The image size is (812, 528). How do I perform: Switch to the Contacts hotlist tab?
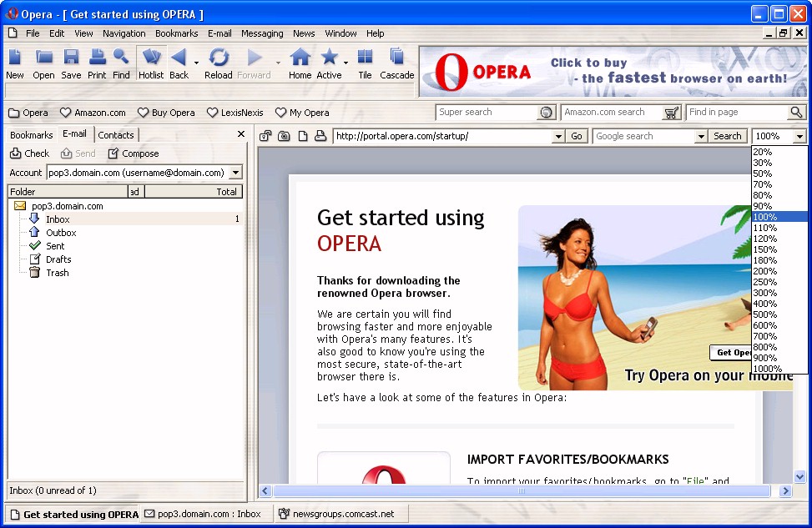[x=116, y=135]
